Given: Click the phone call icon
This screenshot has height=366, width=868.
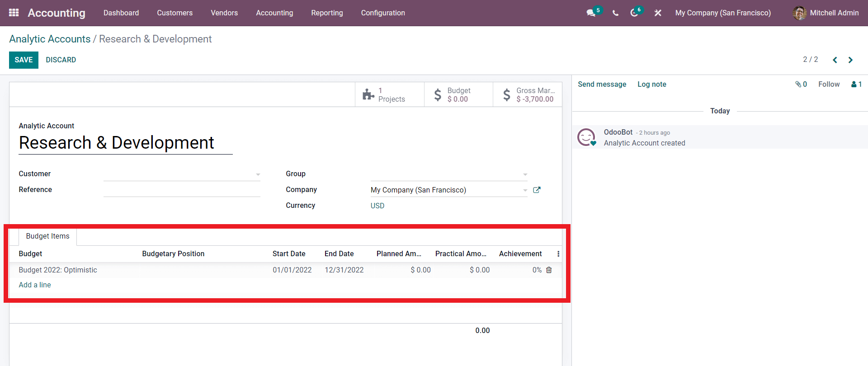Looking at the screenshot, I should coord(615,13).
